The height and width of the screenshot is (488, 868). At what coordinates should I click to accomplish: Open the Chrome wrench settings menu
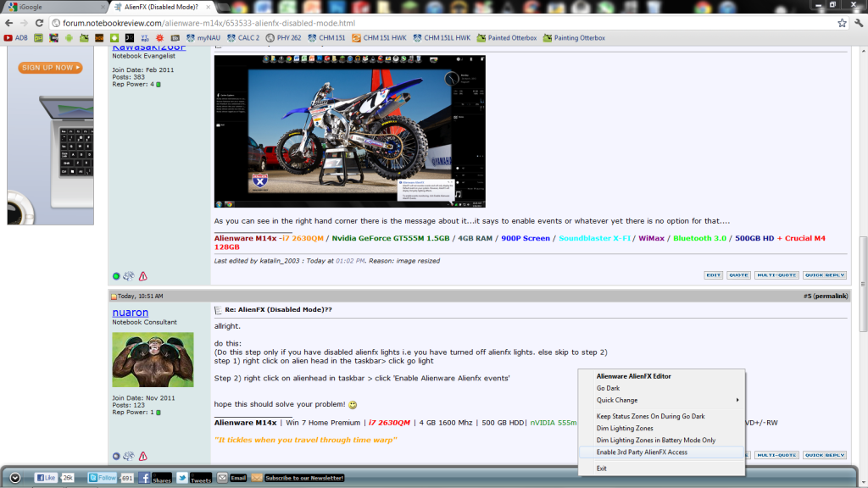pyautogui.click(x=859, y=23)
